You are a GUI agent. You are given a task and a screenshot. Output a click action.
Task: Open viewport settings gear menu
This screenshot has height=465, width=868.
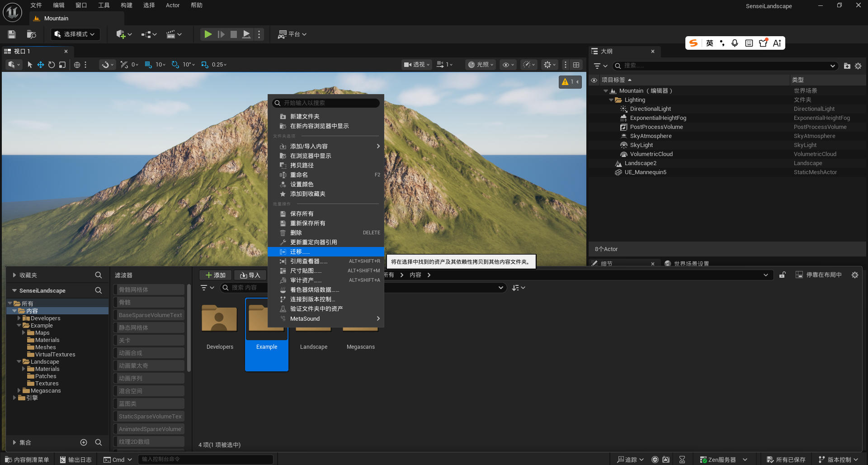[550, 65]
